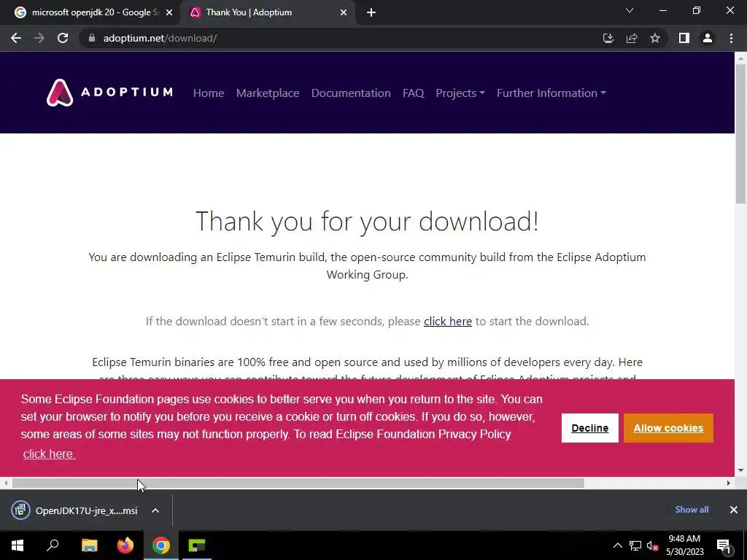Open Windows taskbar search
The height and width of the screenshot is (560, 747).
(x=53, y=545)
